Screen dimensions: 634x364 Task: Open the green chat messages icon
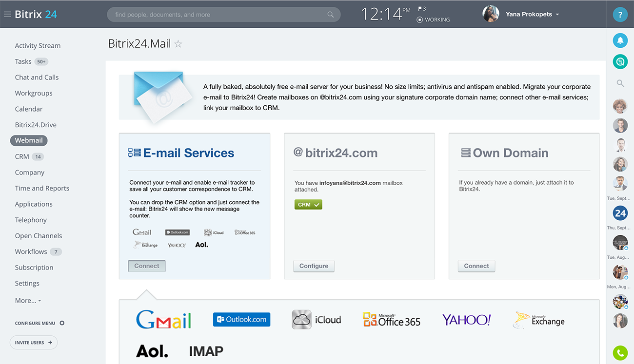[x=620, y=61]
